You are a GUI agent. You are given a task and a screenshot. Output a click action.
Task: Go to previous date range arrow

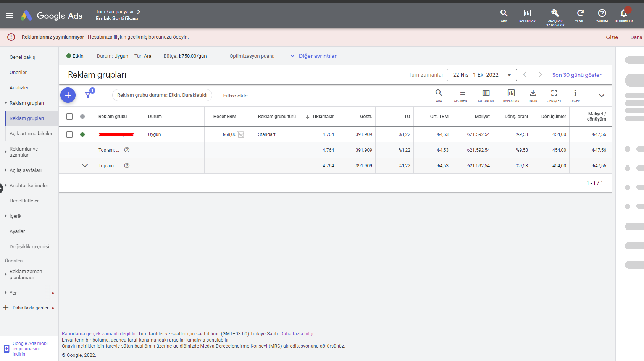click(x=525, y=74)
